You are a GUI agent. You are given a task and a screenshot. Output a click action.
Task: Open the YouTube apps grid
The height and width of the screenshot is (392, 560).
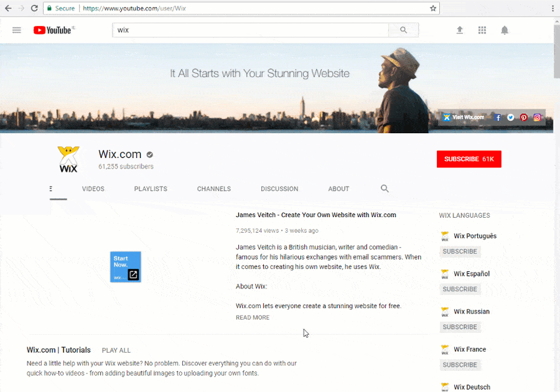tap(482, 30)
